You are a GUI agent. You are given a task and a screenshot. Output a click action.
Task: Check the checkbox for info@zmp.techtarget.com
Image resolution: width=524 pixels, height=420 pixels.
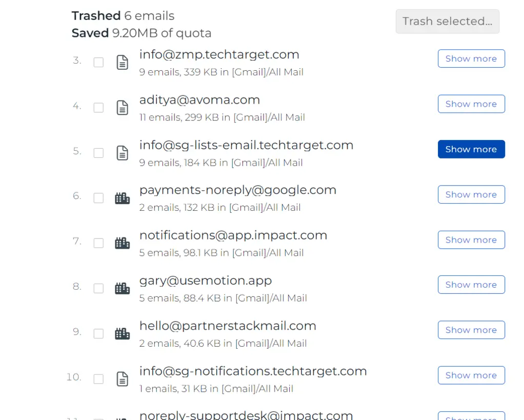(x=98, y=62)
